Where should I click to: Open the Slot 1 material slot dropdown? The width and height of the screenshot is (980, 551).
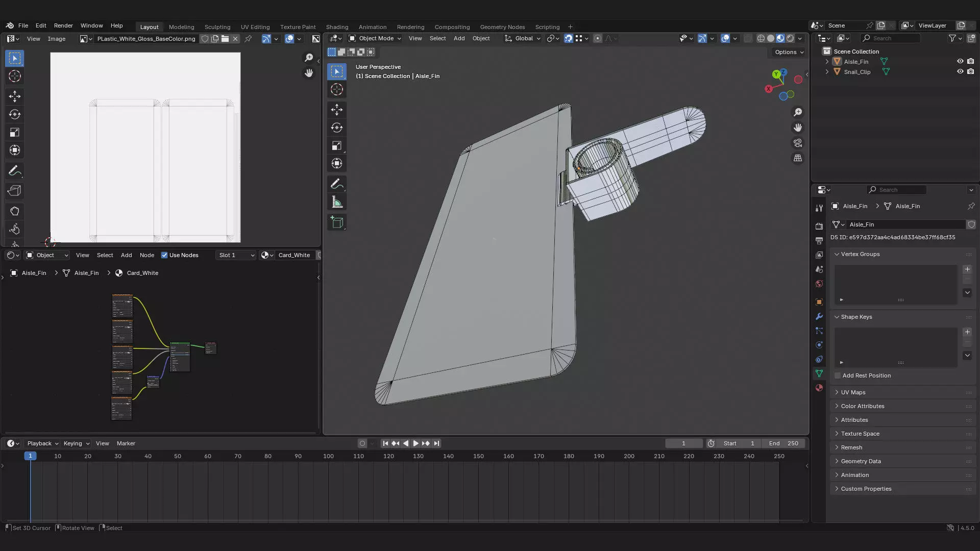coord(235,255)
